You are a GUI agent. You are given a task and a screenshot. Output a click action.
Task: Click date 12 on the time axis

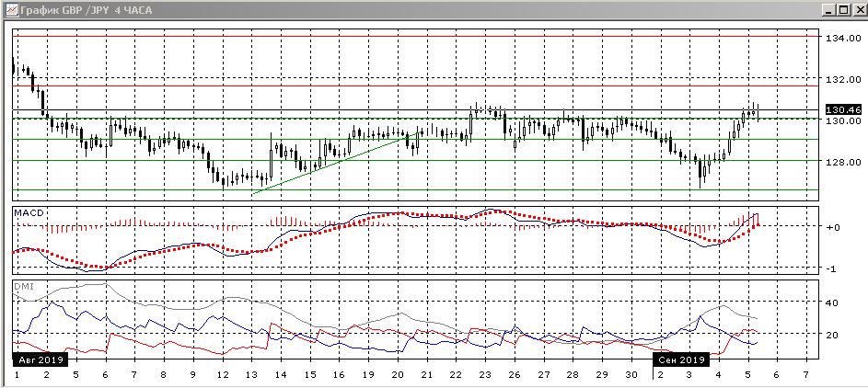coord(223,375)
